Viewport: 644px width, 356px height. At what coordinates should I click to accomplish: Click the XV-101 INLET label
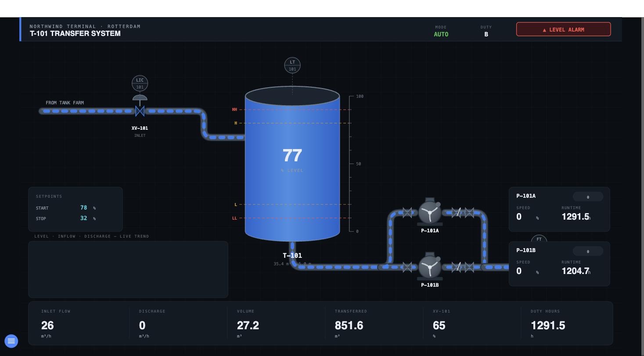click(x=140, y=131)
